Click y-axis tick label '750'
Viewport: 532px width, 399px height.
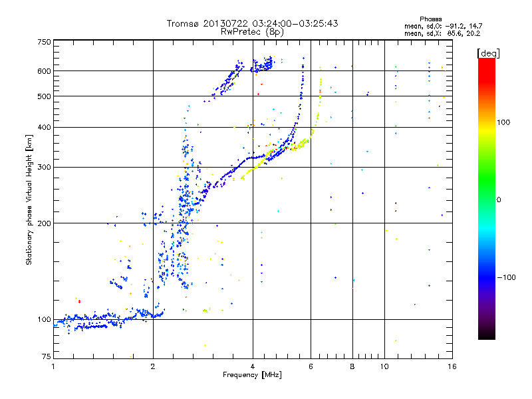pyautogui.click(x=44, y=42)
